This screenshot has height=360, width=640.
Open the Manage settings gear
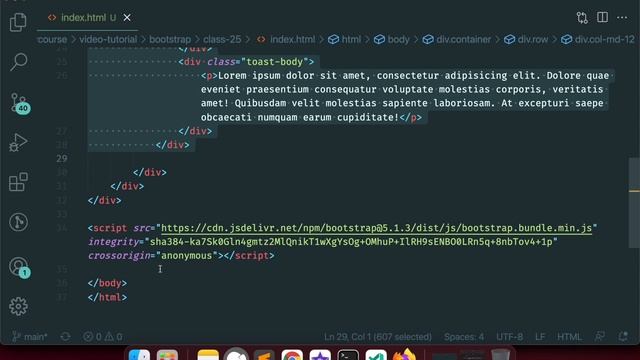(18, 306)
